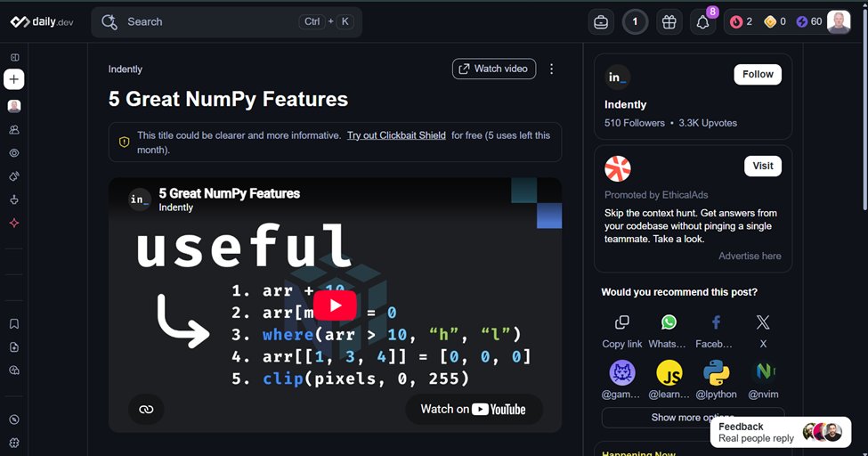Play the YouTube video
The height and width of the screenshot is (456, 868).
coord(335,305)
